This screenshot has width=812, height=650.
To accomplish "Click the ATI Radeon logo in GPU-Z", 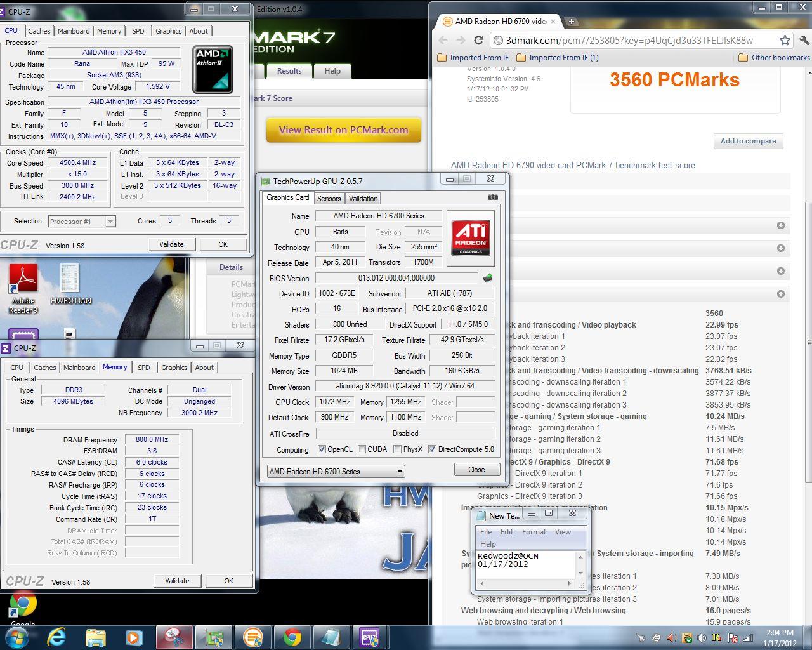I will tap(471, 237).
